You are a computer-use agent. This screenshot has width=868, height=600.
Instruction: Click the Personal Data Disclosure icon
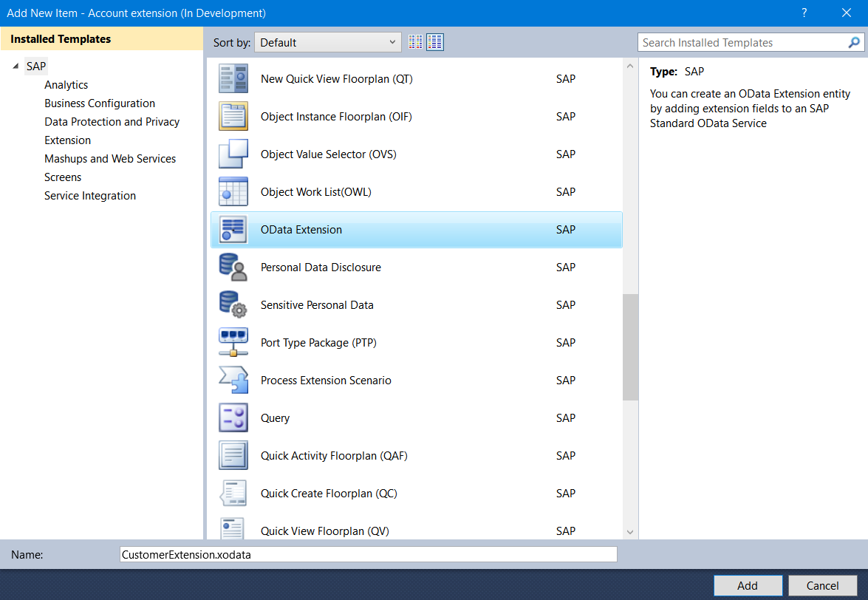point(233,267)
